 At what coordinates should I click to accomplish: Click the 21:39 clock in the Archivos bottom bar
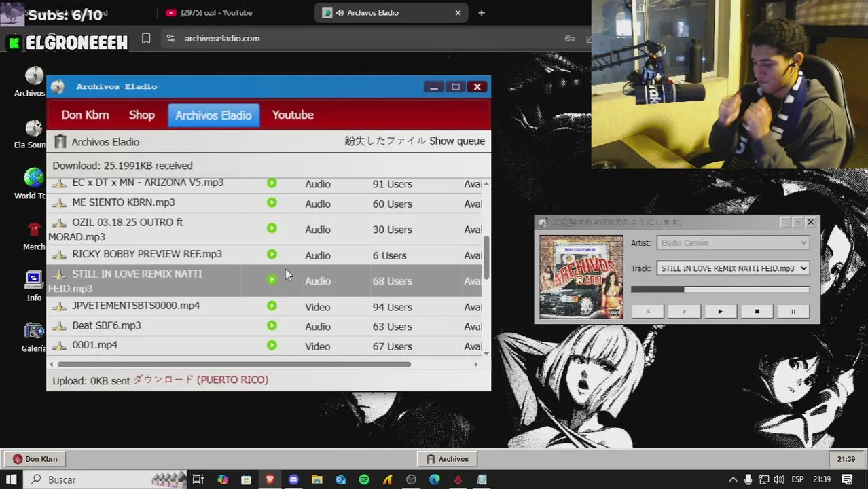point(846,459)
